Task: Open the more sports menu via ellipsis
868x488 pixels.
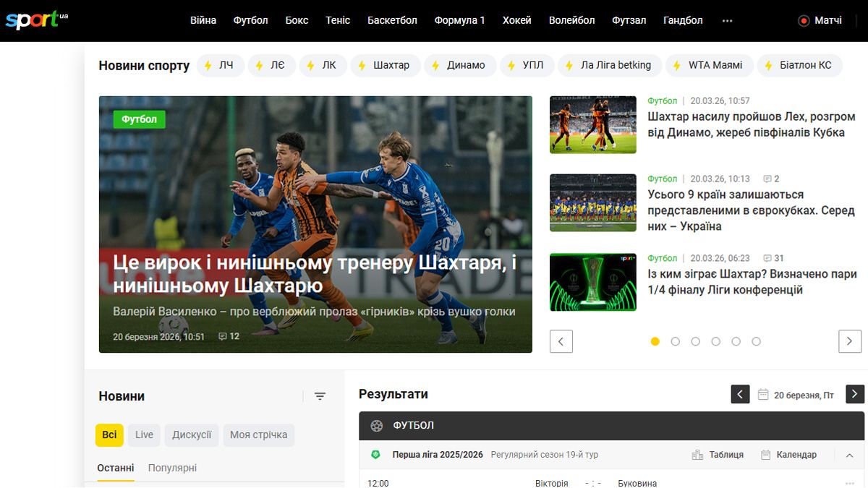Action: [x=726, y=21]
